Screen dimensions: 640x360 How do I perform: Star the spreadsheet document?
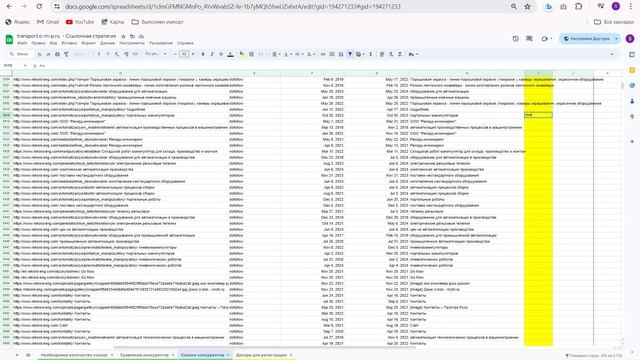pyautogui.click(x=123, y=36)
